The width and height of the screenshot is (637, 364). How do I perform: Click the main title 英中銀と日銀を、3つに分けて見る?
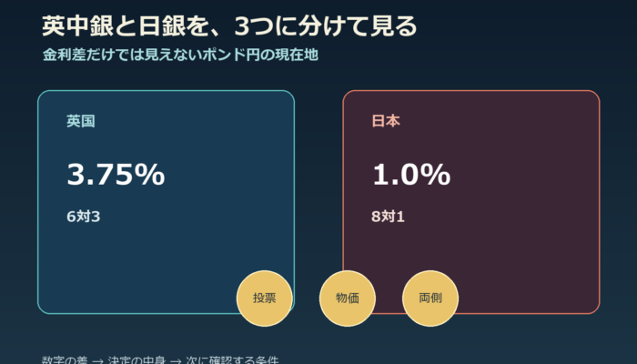(229, 26)
